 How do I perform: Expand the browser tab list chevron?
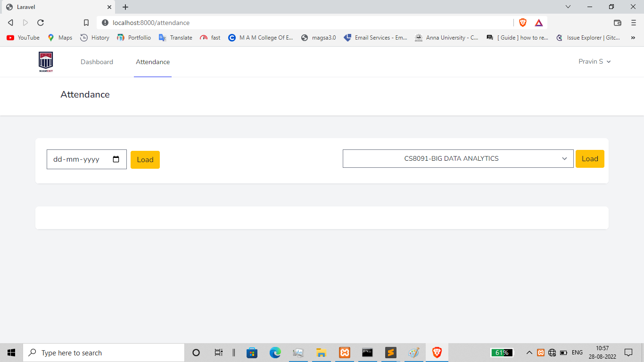point(568,7)
